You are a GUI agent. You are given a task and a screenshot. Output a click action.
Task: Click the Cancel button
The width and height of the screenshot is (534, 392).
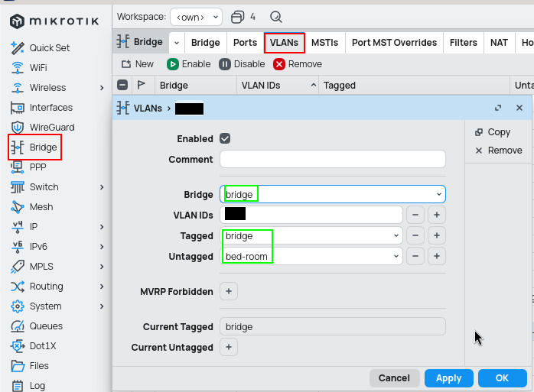coord(394,378)
